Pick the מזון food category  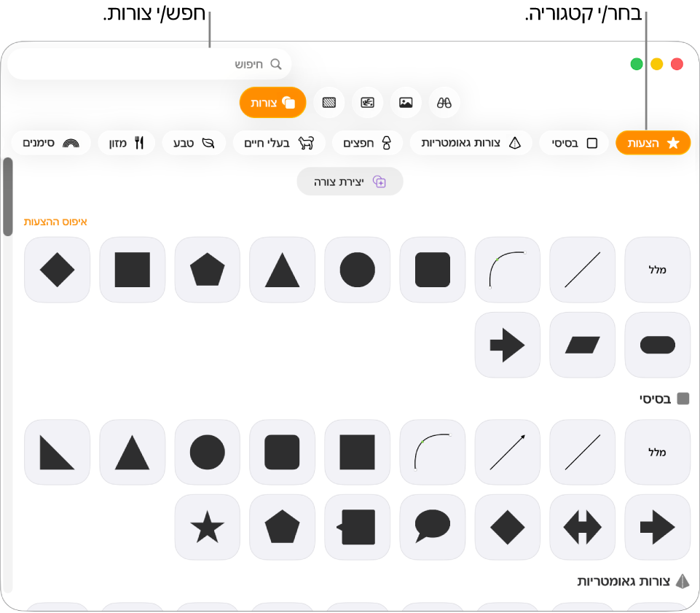(x=126, y=143)
